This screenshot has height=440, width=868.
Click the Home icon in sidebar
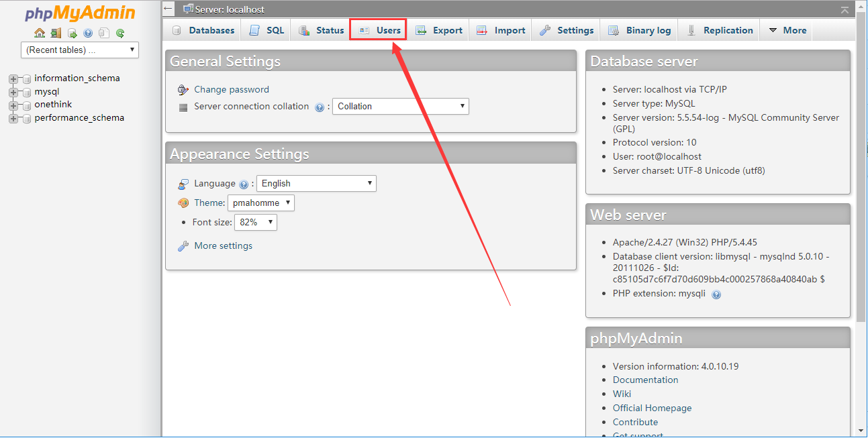coord(40,33)
